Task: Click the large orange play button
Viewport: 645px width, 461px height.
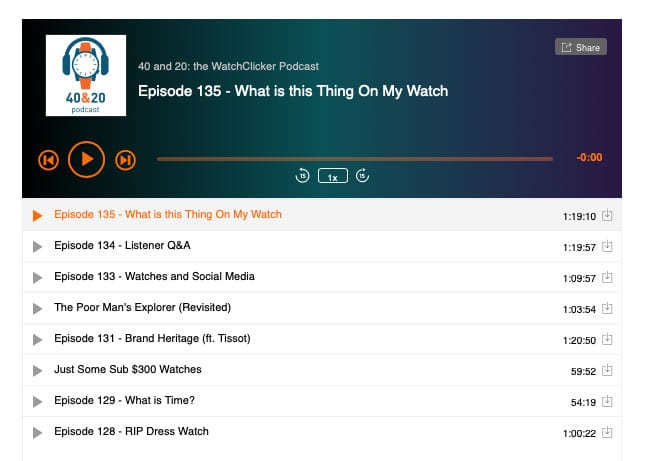Action: [x=86, y=160]
